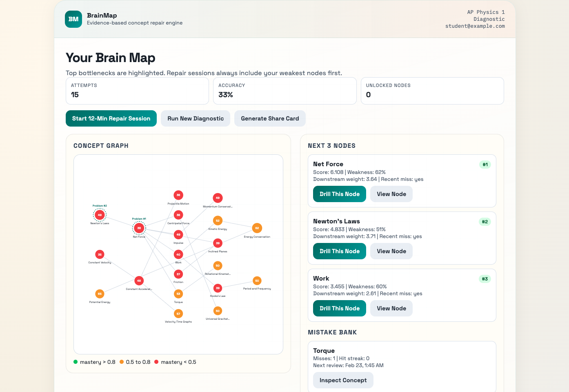The height and width of the screenshot is (392, 569).
Task: Select the Torque node in the graph
Action: 178,294
